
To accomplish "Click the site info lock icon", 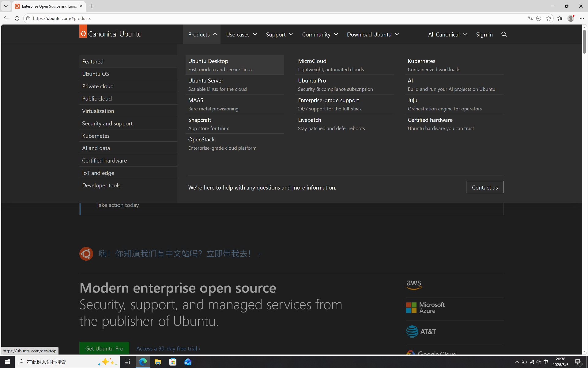I will coord(28,18).
